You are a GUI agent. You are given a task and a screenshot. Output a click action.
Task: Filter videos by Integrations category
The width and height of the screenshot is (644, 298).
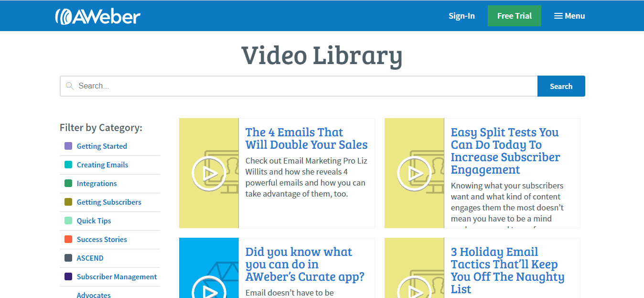pos(97,183)
